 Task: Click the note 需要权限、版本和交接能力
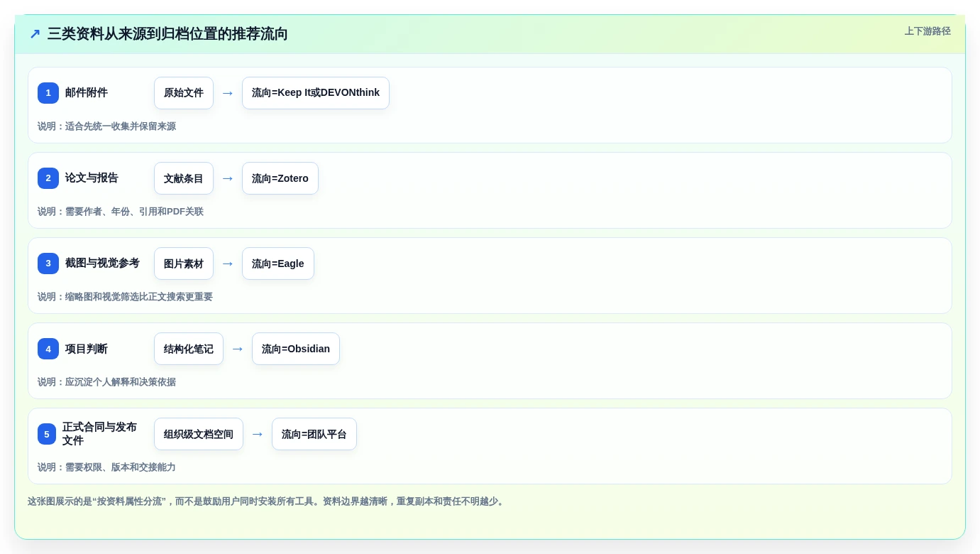[x=106, y=467]
